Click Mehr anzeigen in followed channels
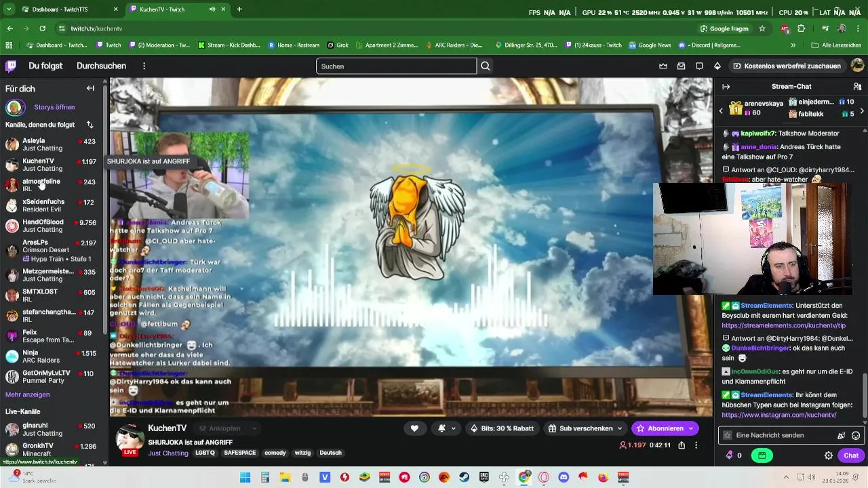Viewport: 868px width, 488px height. tap(27, 394)
